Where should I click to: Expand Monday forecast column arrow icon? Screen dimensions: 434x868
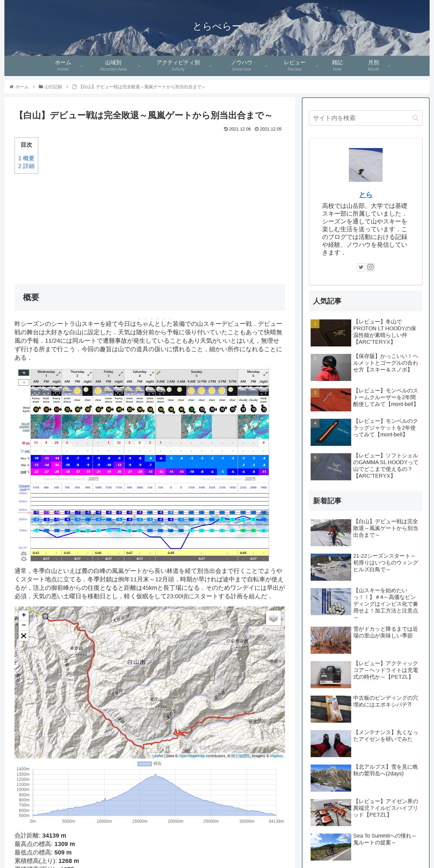[265, 374]
